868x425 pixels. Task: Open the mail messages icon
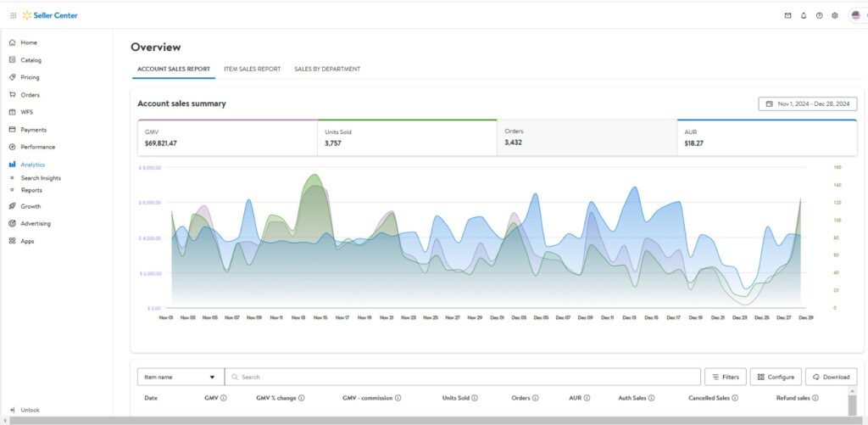point(787,15)
